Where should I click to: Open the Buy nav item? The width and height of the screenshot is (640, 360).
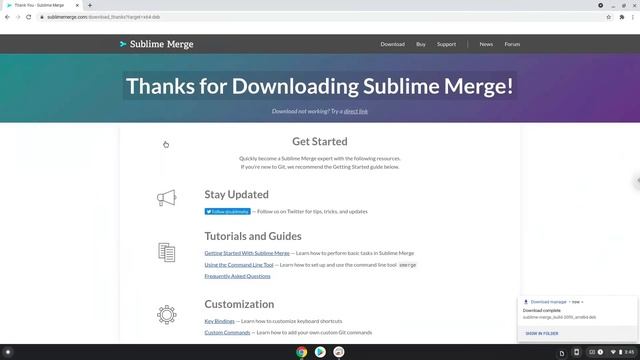click(421, 44)
